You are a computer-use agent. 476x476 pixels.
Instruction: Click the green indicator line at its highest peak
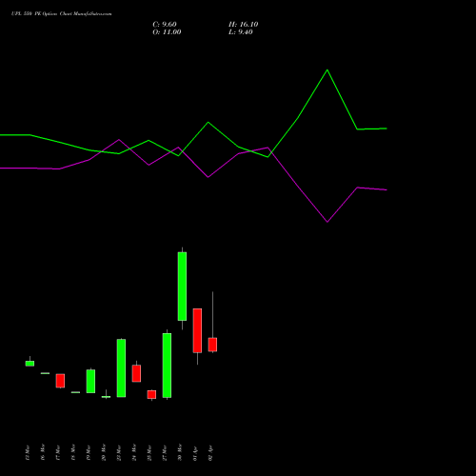coord(327,70)
